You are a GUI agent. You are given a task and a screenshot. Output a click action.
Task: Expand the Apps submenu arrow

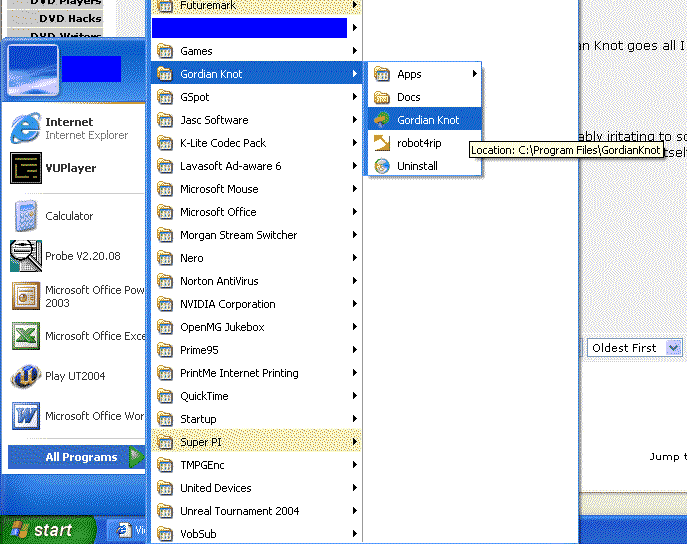(475, 74)
